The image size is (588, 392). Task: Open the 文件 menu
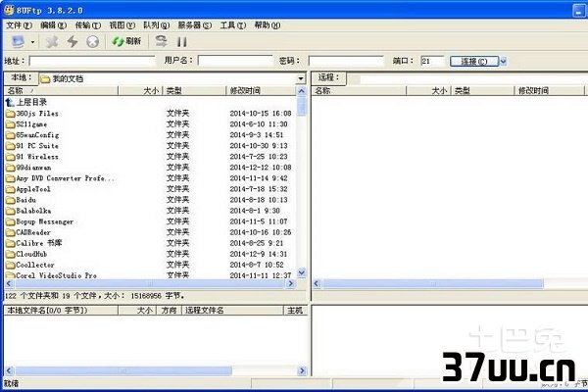coord(19,25)
